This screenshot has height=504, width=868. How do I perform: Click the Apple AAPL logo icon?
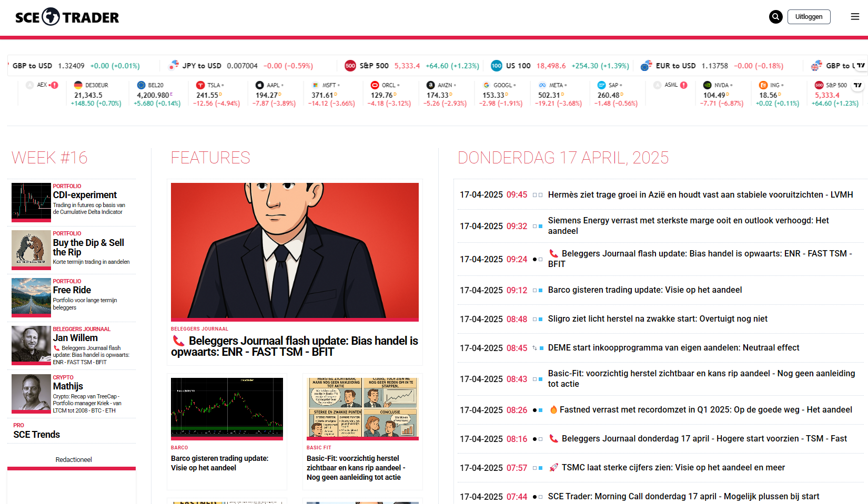click(259, 85)
